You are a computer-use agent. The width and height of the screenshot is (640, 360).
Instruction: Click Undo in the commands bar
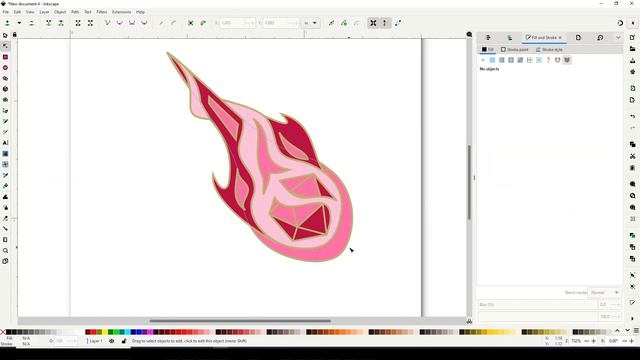(x=633, y=117)
